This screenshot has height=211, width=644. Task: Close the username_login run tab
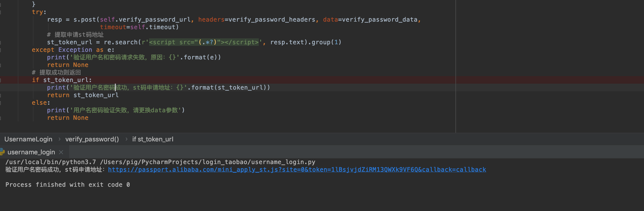[x=61, y=152]
